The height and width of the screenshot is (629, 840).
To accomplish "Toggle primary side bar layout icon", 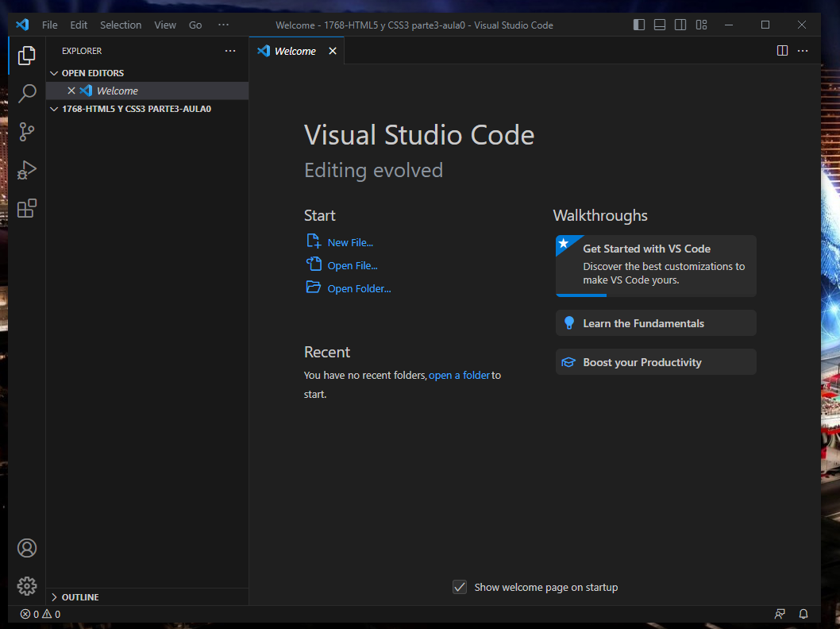I will (x=638, y=25).
